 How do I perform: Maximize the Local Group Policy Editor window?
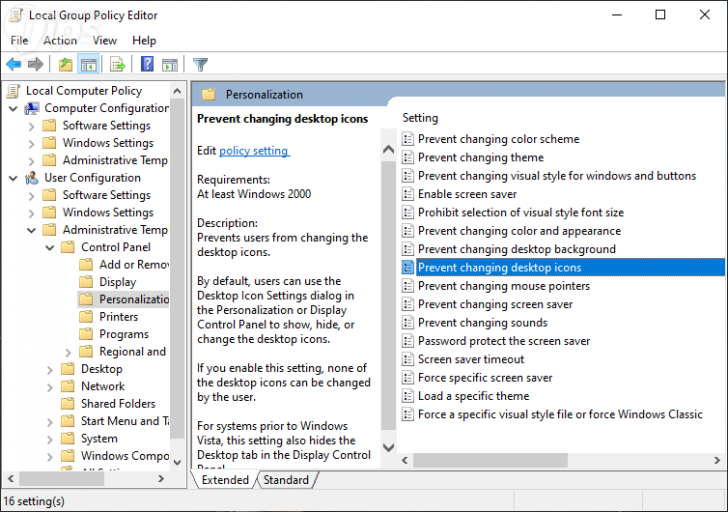660,15
